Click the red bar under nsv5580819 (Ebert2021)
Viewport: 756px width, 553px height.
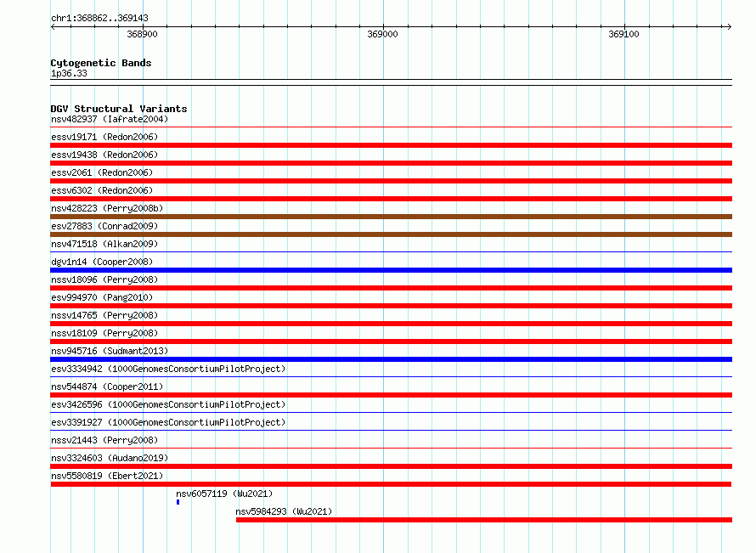point(391,484)
